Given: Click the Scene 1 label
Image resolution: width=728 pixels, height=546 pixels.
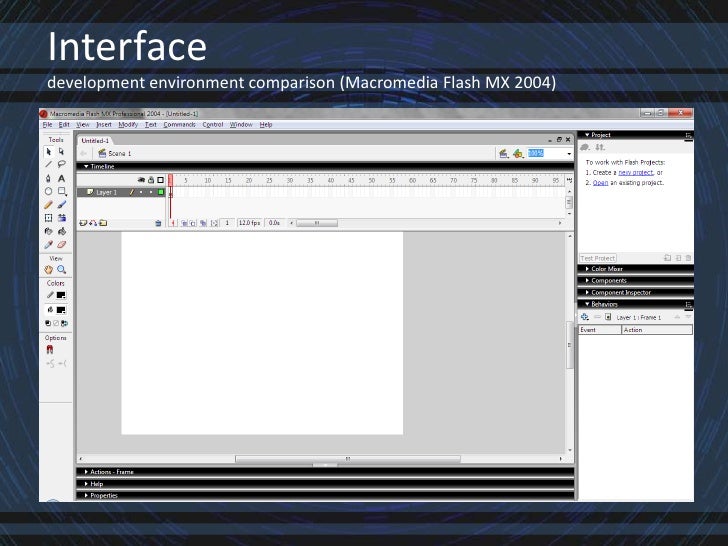Looking at the screenshot, I should click(x=120, y=153).
